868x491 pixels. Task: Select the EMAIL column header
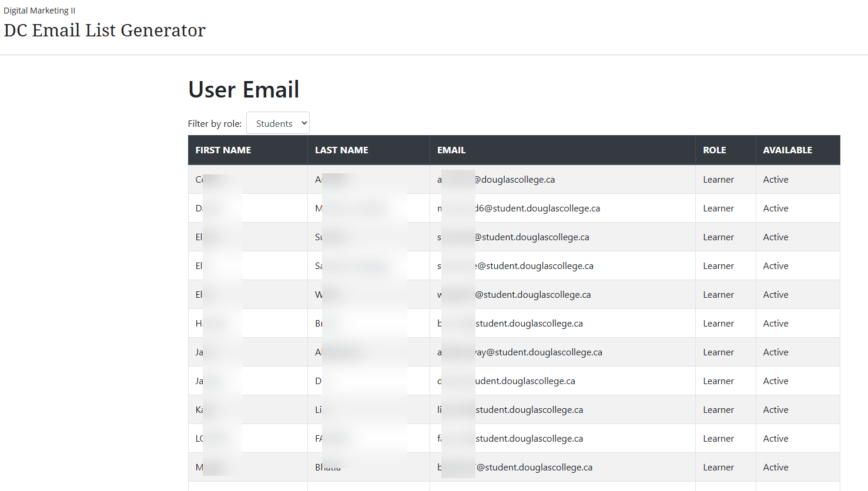click(451, 150)
